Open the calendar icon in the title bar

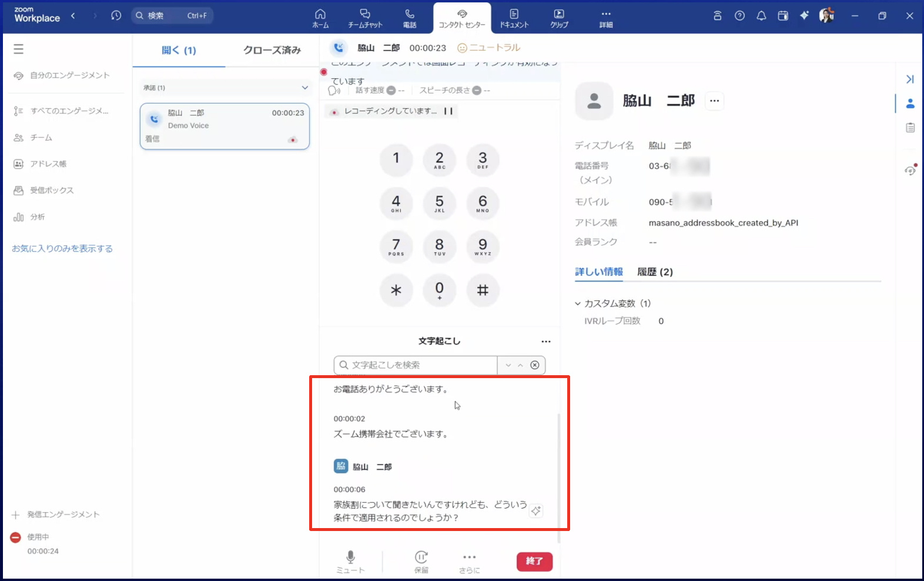tap(783, 16)
